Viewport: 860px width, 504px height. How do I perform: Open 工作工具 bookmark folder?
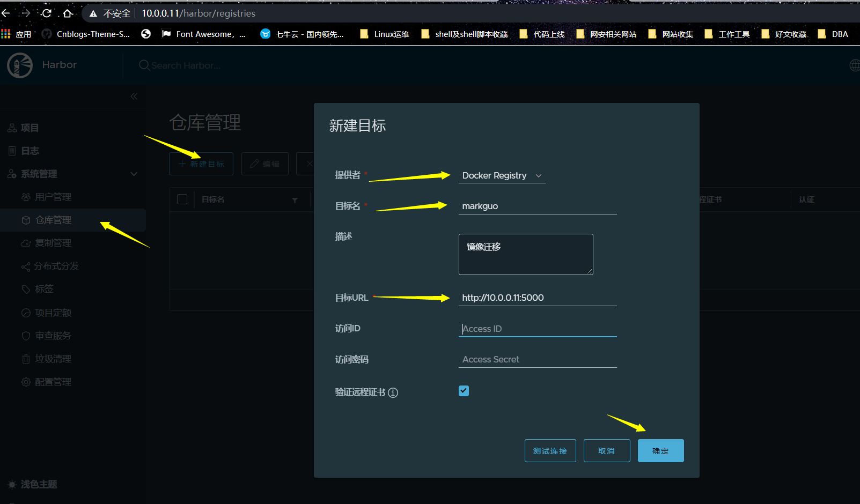pyautogui.click(x=727, y=34)
